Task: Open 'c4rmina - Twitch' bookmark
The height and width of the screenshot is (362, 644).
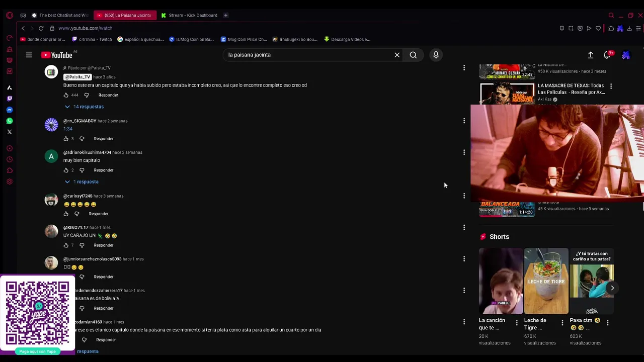Action: click(92, 39)
